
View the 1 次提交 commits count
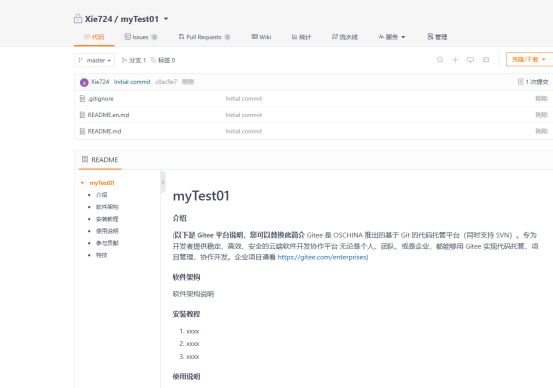click(x=533, y=82)
